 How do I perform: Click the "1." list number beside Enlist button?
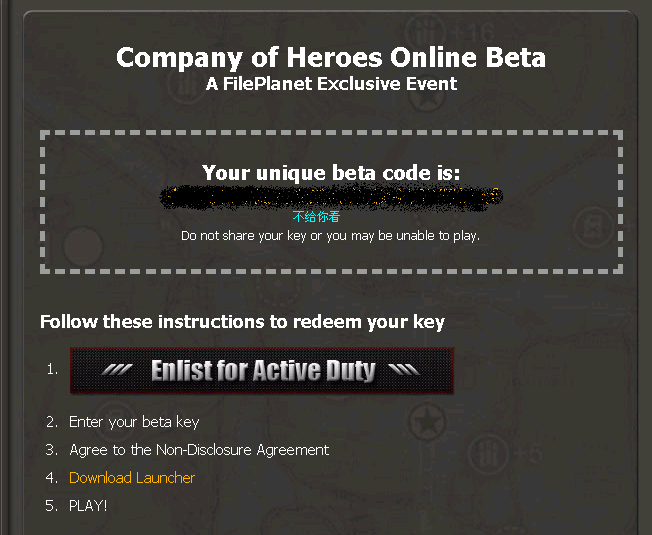click(x=52, y=370)
